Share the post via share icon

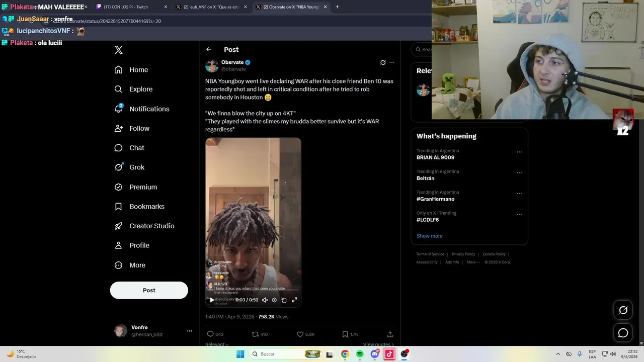[390, 334]
